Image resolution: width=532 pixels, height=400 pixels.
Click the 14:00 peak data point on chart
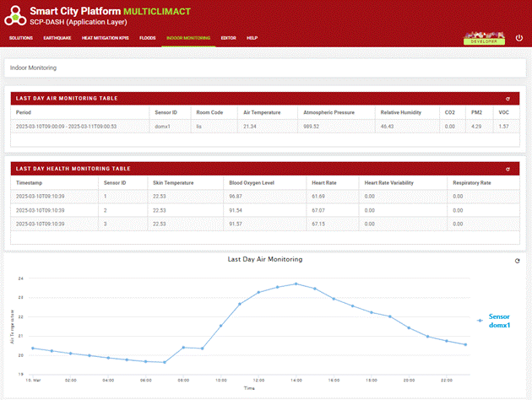(x=296, y=284)
